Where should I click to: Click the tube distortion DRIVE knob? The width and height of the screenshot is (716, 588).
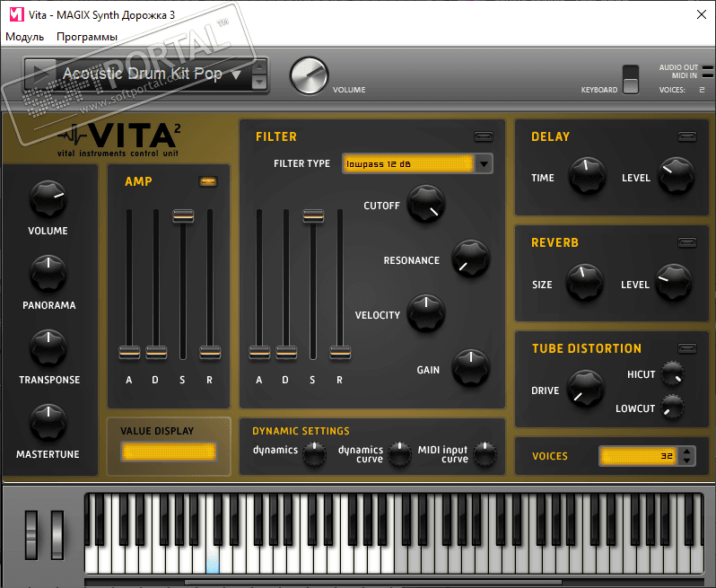[585, 389]
